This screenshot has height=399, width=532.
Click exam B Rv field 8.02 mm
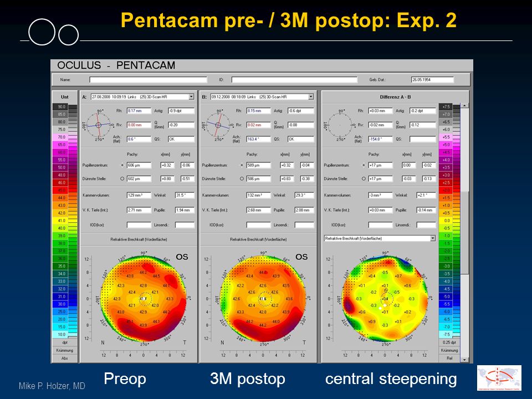[x=259, y=125]
